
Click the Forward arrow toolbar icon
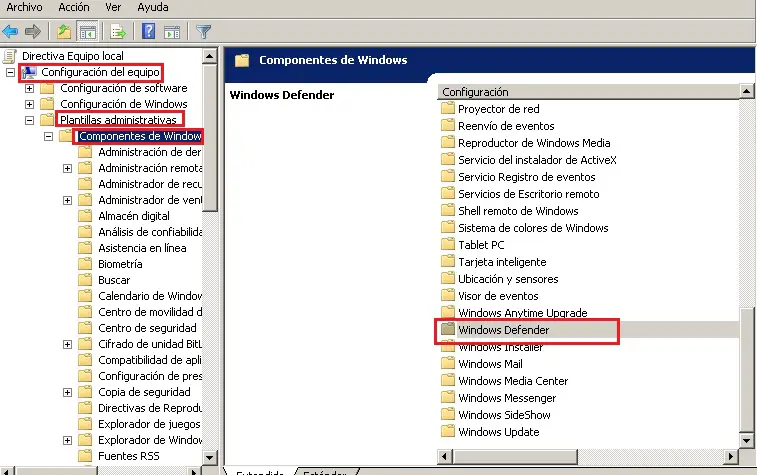click(x=33, y=32)
